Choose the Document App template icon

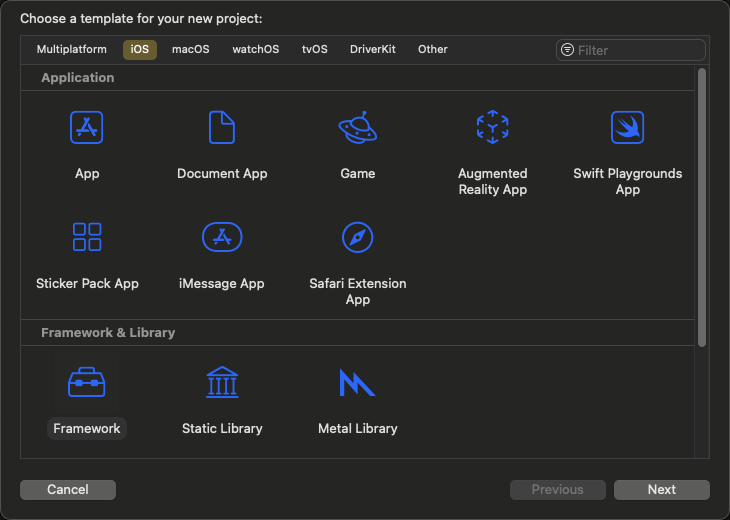pos(222,127)
